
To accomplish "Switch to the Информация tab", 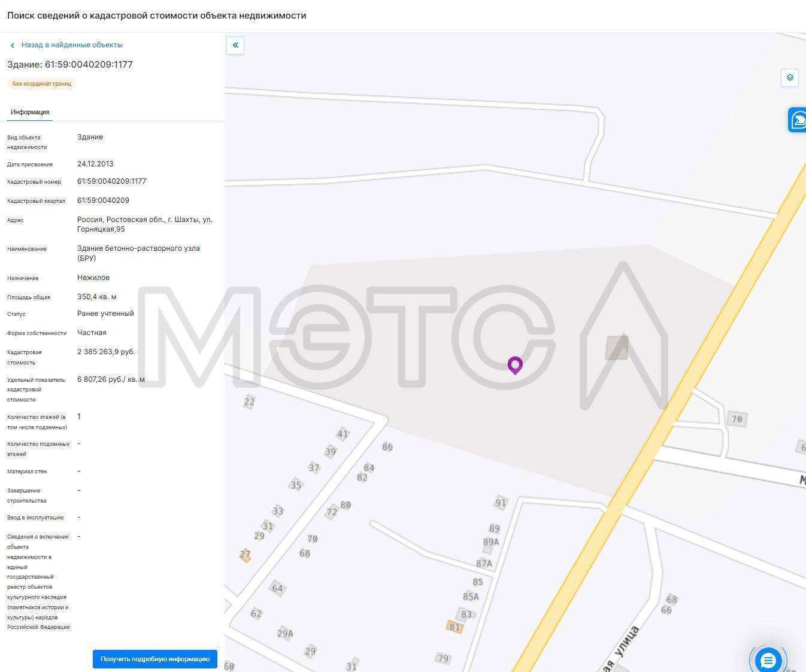I will coord(30,112).
